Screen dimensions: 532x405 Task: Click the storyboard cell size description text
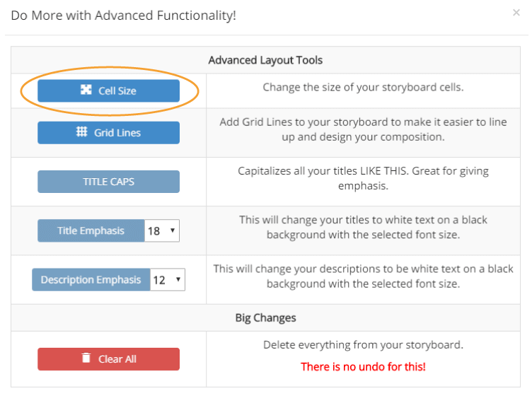pyautogui.click(x=363, y=88)
